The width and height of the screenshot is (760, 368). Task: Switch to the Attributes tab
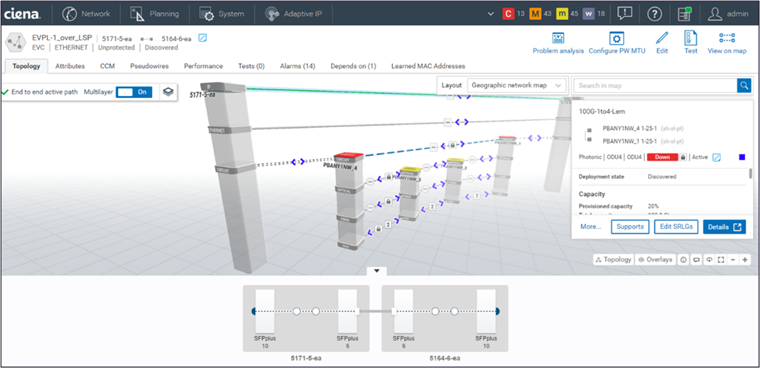[x=70, y=66]
